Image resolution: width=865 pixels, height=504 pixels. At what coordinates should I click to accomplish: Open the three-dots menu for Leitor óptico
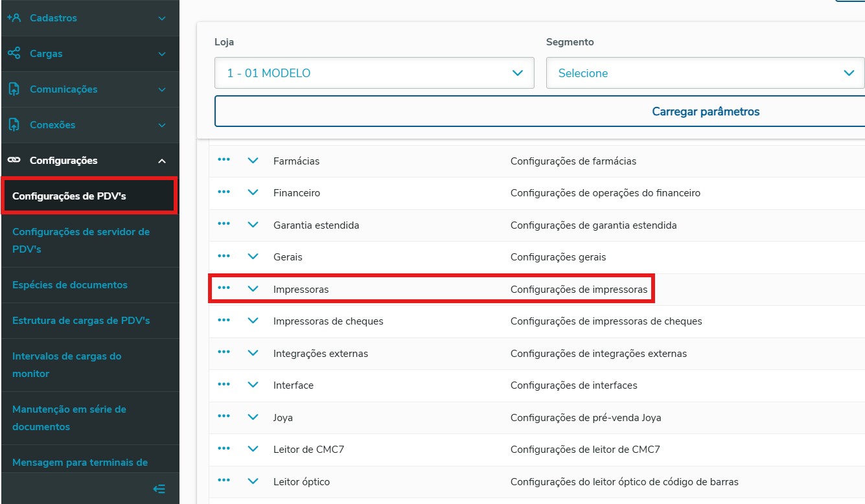tap(224, 481)
